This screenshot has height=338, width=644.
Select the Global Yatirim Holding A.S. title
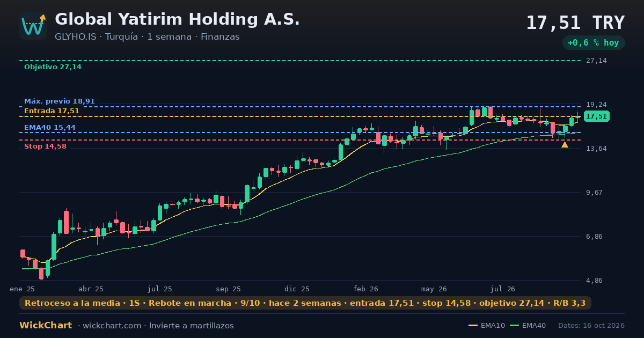click(x=177, y=19)
